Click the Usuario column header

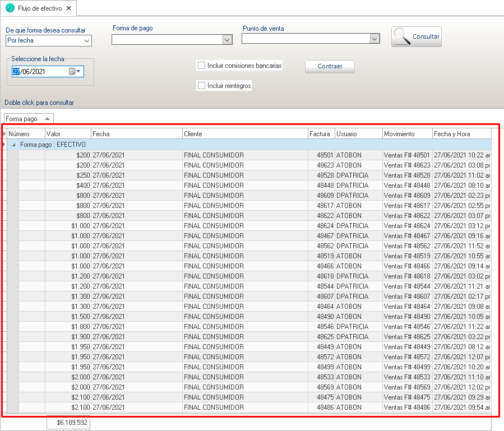[358, 134]
